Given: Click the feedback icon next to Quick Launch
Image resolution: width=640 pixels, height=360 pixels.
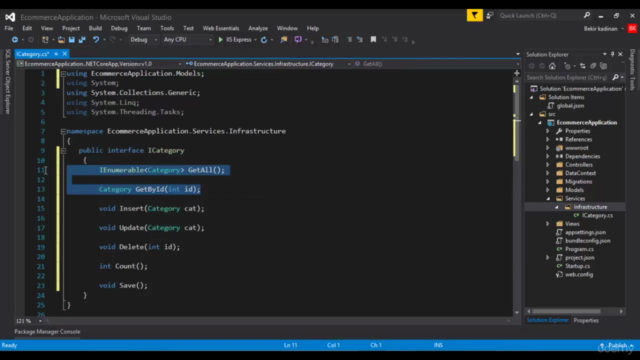Looking at the screenshot, I should [x=490, y=16].
